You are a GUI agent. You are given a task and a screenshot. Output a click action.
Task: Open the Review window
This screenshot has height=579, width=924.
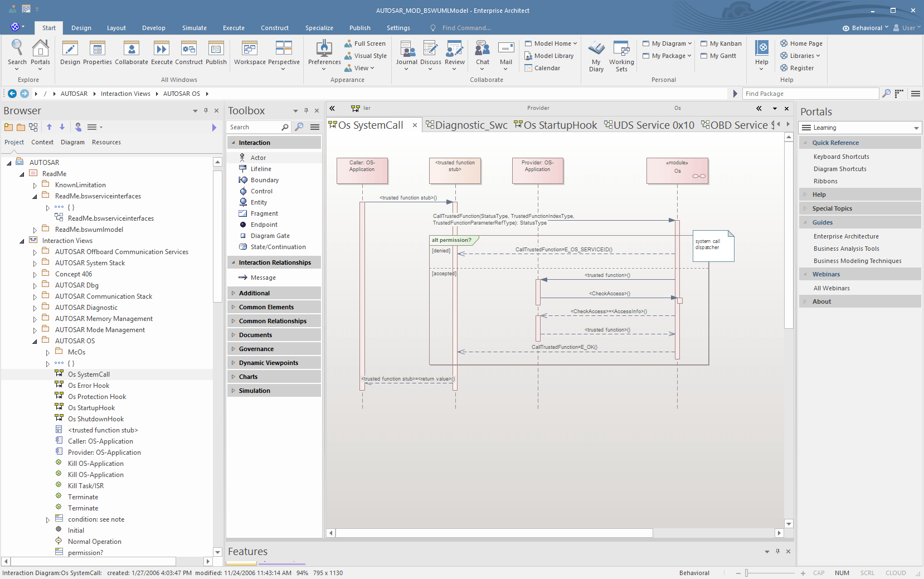pyautogui.click(x=455, y=55)
